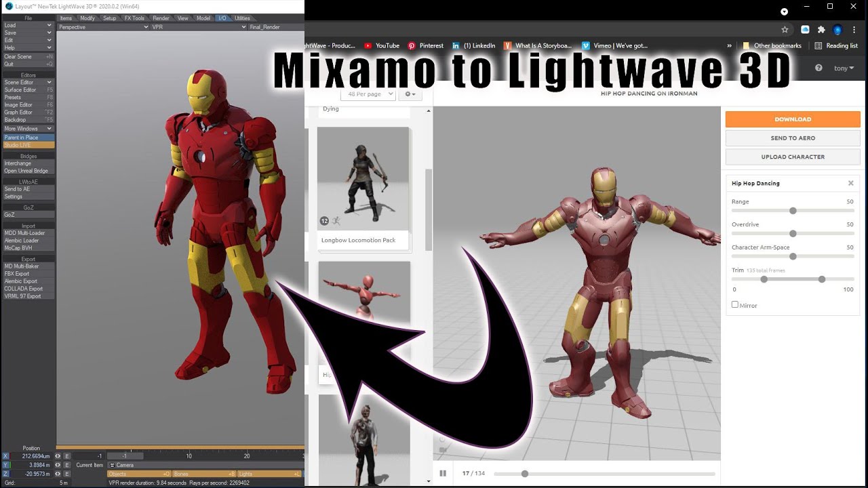Switch to the Modify tab in LightWave

coord(87,18)
